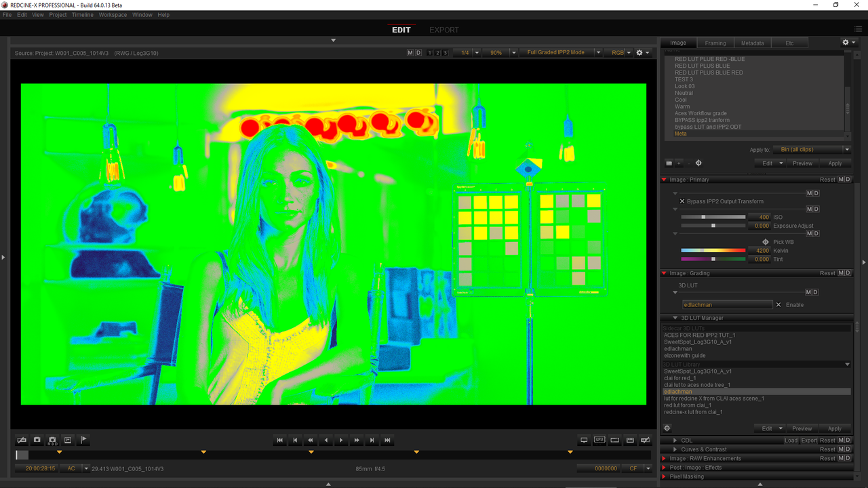
Task: Play the clip forward
Action: [x=341, y=441]
